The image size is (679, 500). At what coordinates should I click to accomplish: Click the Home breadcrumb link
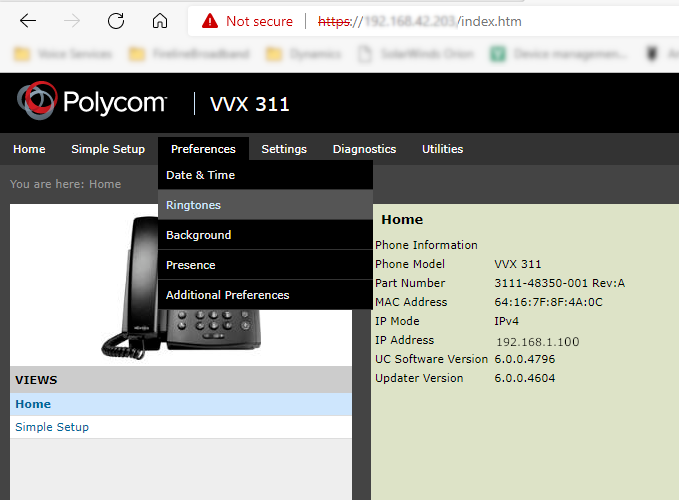[x=105, y=184]
